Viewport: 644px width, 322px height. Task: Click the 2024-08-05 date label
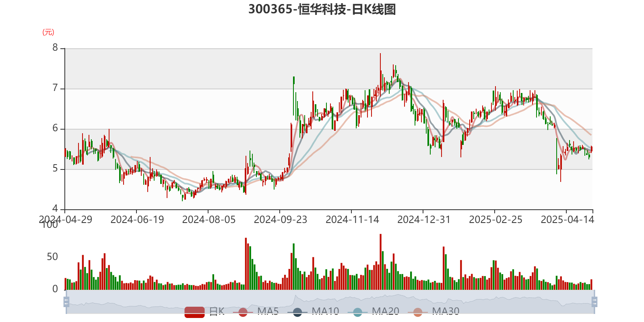208,219
